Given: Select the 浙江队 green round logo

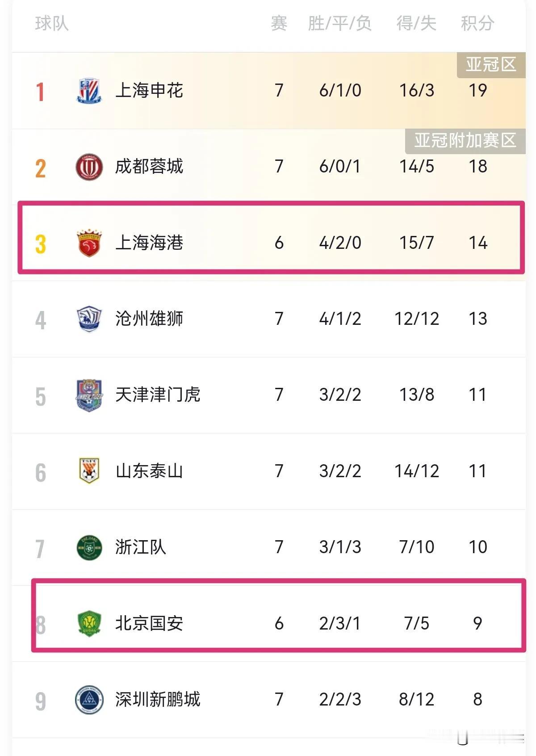Looking at the screenshot, I should point(89,547).
